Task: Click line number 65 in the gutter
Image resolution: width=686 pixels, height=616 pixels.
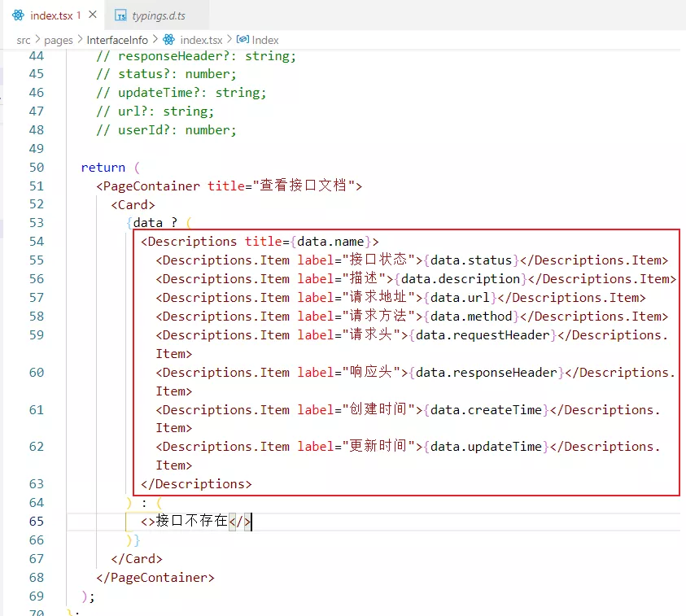Action: click(37, 522)
